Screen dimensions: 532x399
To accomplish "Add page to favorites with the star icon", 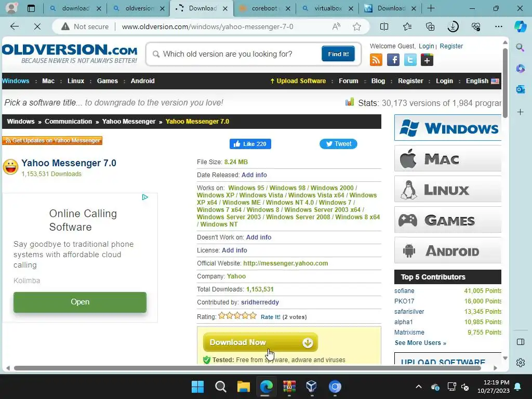I will [x=356, y=26].
